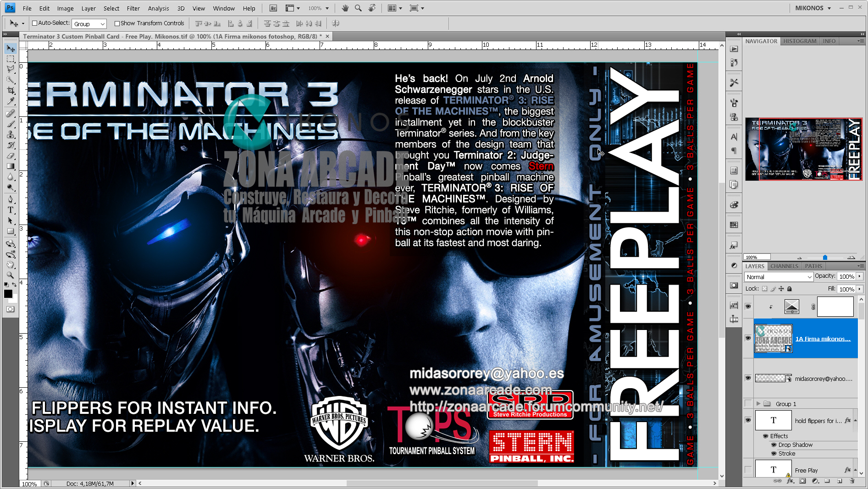Switch to the Histogram tab

(800, 41)
